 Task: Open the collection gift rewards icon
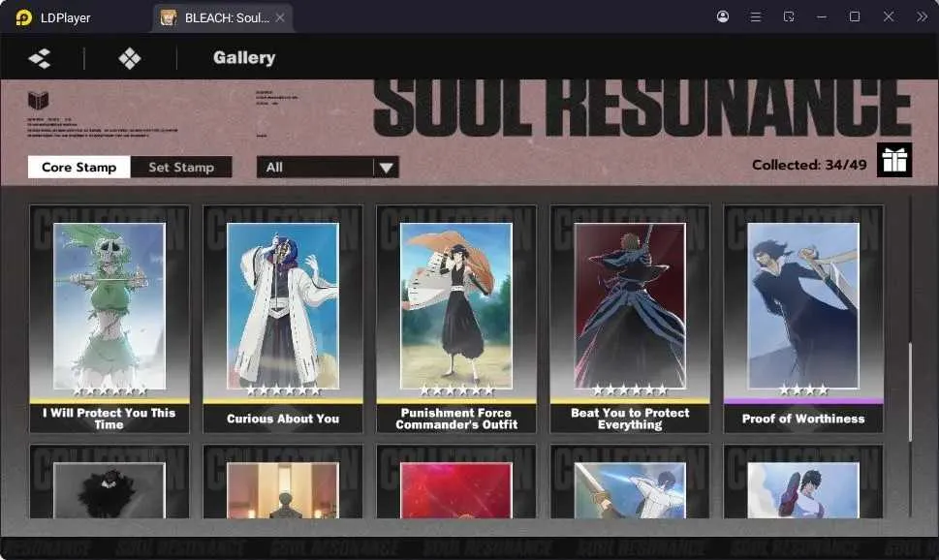tap(894, 160)
